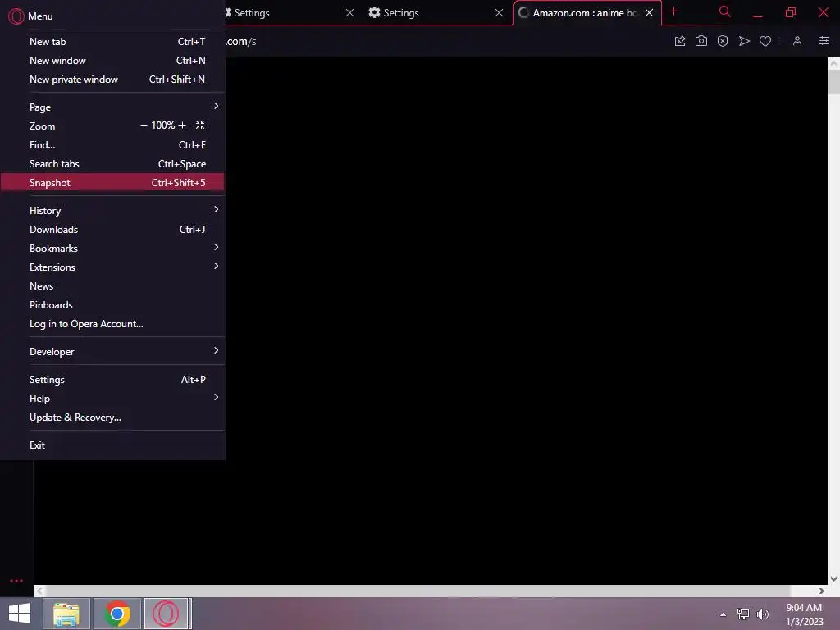Open Easy setup sliders icon
The height and width of the screenshot is (630, 840).
click(824, 41)
